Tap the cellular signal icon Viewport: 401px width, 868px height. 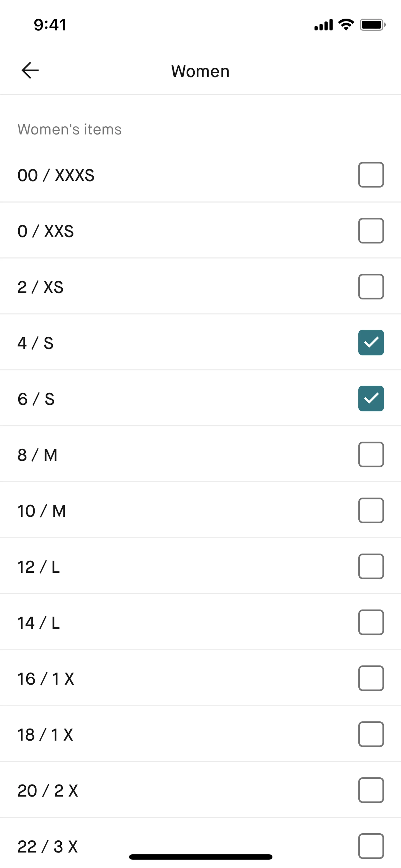323,25
